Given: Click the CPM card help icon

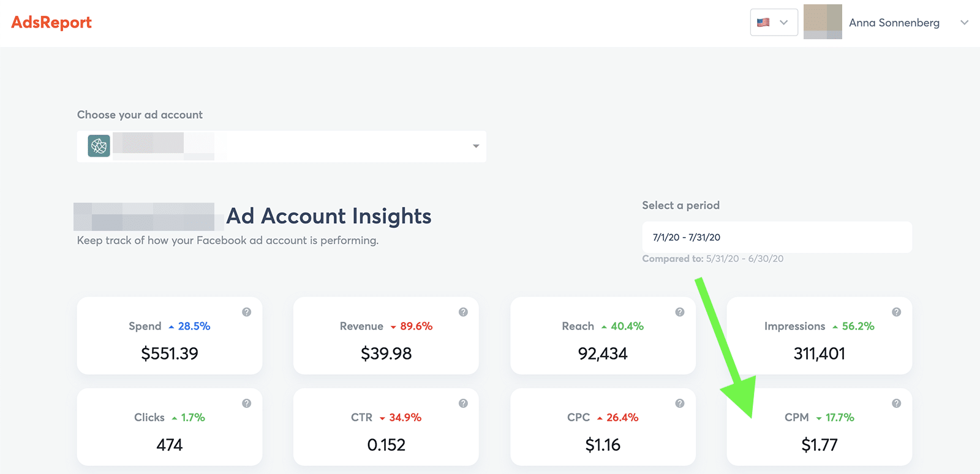Looking at the screenshot, I should [896, 404].
